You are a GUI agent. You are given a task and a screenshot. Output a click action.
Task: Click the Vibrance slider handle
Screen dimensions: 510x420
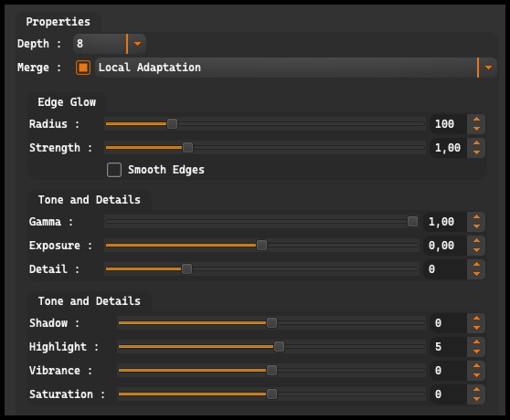pos(271,371)
